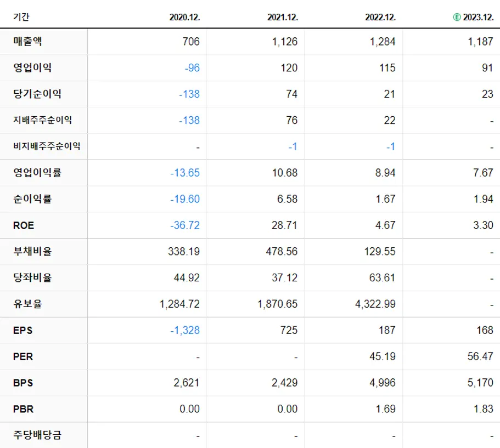Click the 91 operating profit value
The height and width of the screenshot is (448, 500).
(x=487, y=68)
